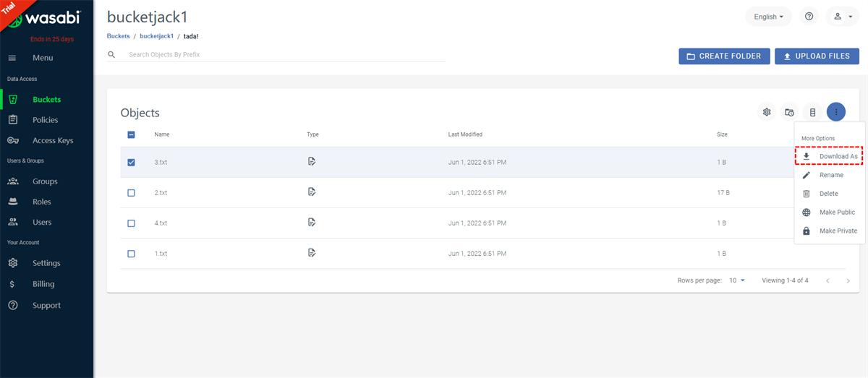Click the Search Objects By Prefix field
The height and width of the screenshot is (378, 868).
286,55
